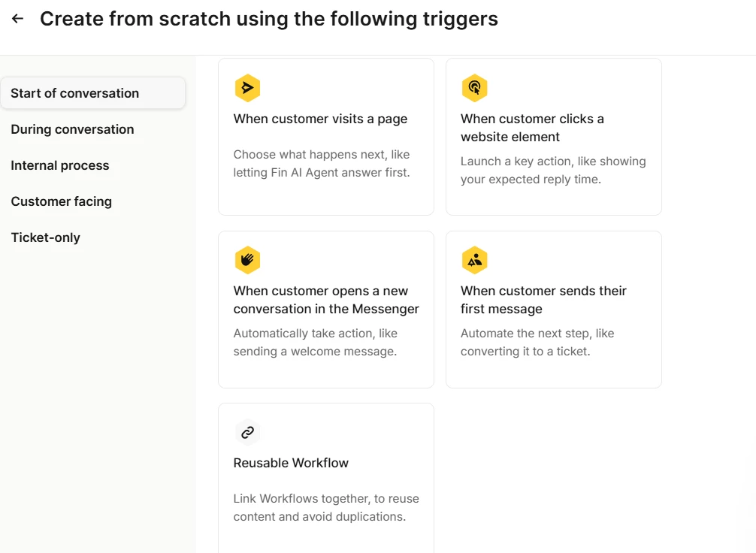This screenshot has width=756, height=553.
Task: Click the person icon for first message
Action: tap(474, 260)
